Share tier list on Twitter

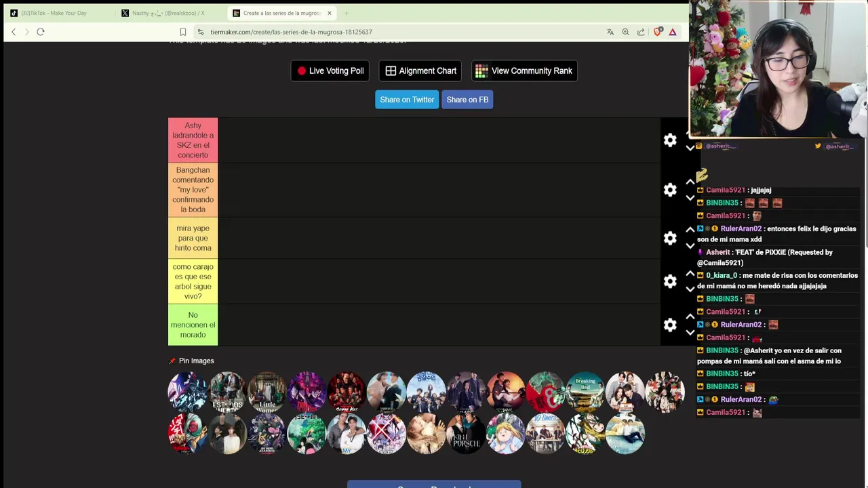point(407,100)
